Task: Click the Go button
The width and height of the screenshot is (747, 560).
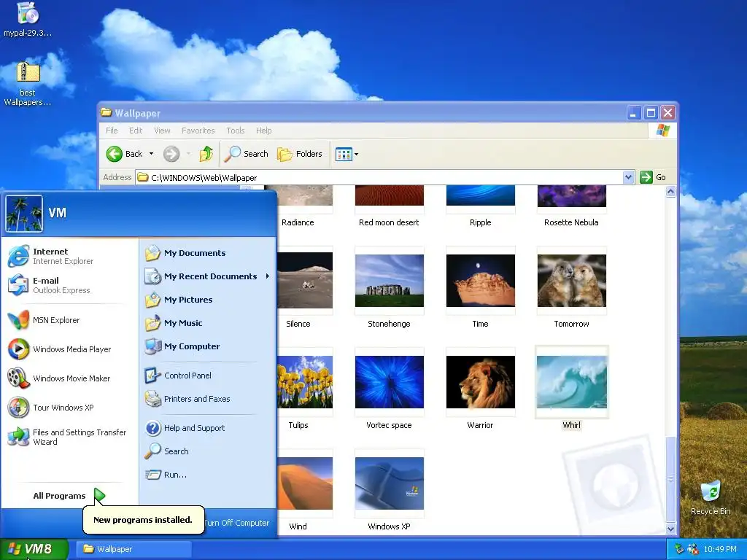Action: pos(653,177)
